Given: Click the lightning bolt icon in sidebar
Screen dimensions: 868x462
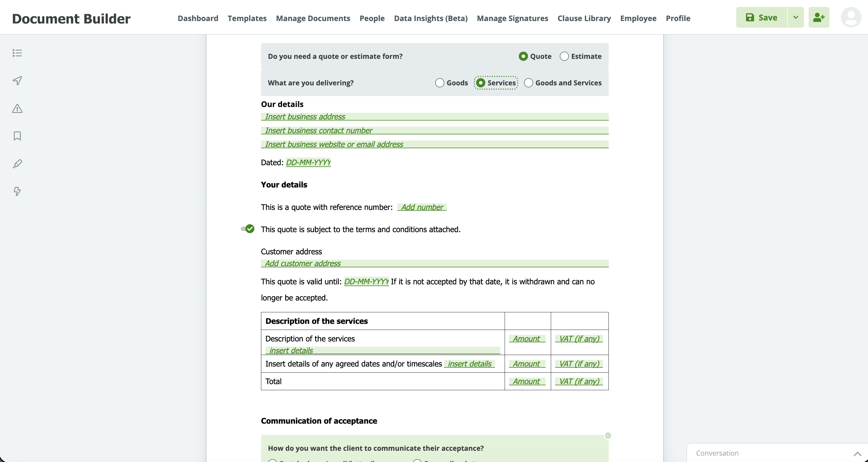Looking at the screenshot, I should click(17, 191).
